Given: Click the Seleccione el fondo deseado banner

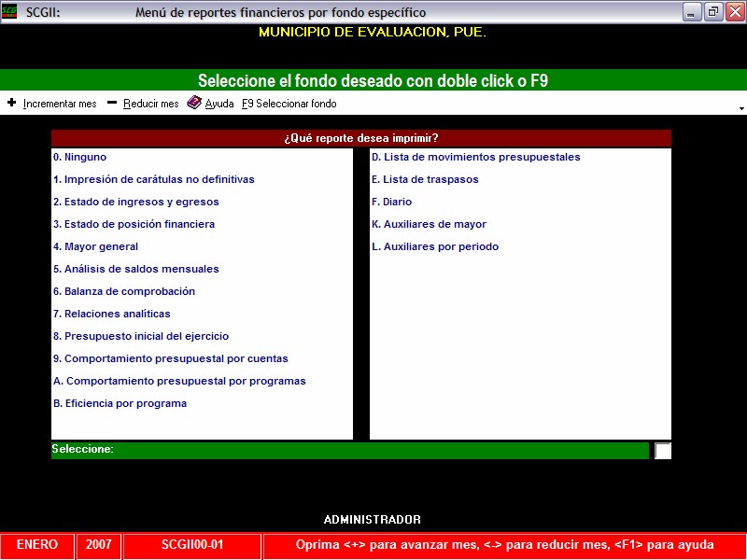Looking at the screenshot, I should coord(373,80).
